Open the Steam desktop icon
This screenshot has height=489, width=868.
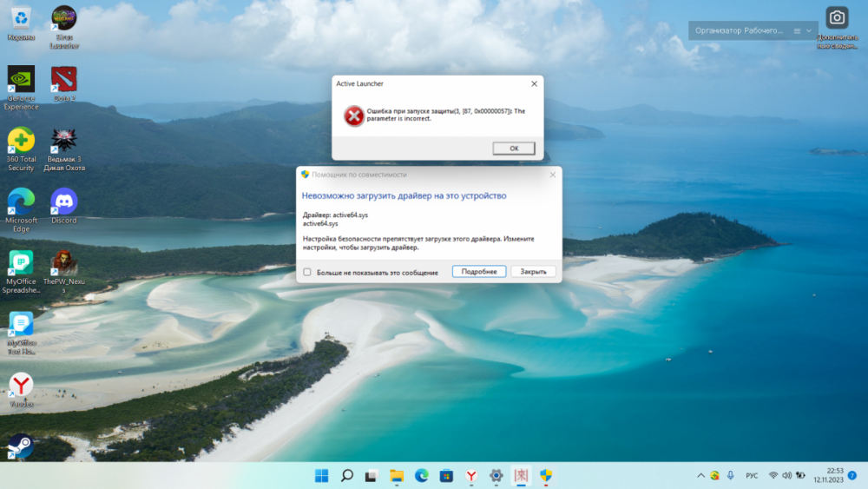[x=21, y=446]
